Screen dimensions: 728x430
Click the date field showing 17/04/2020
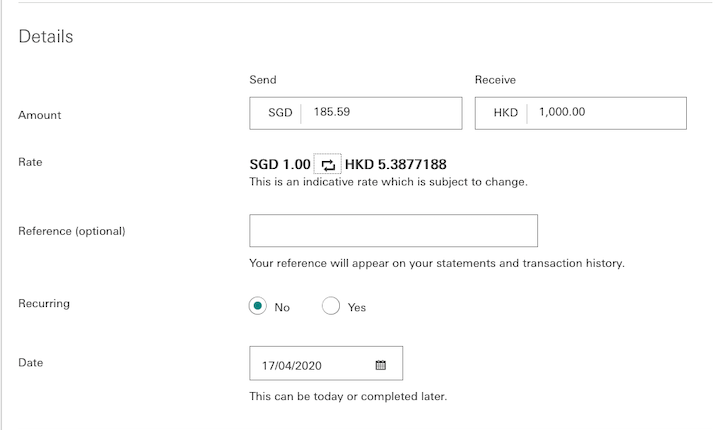coord(326,363)
